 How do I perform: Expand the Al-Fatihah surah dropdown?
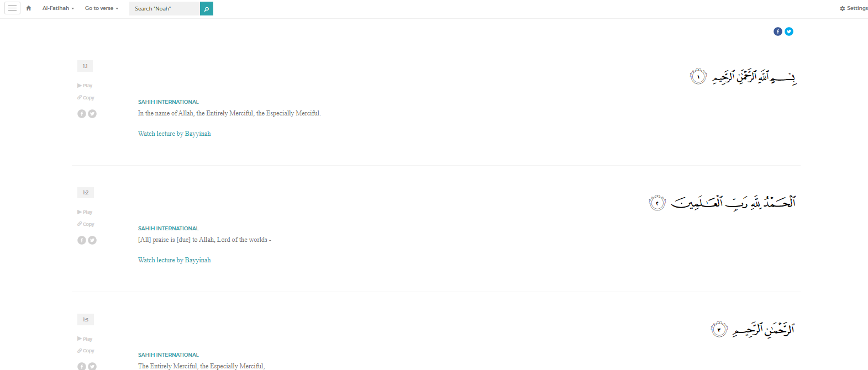click(x=58, y=8)
